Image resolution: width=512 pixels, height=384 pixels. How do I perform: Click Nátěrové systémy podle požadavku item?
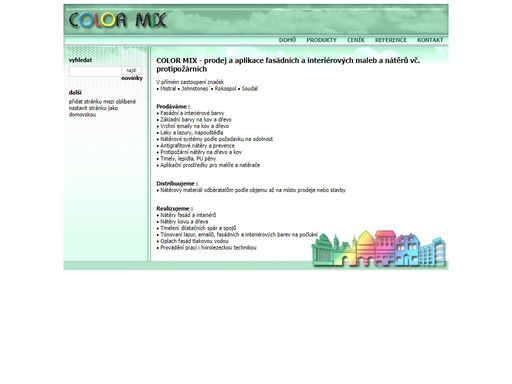coord(216,139)
